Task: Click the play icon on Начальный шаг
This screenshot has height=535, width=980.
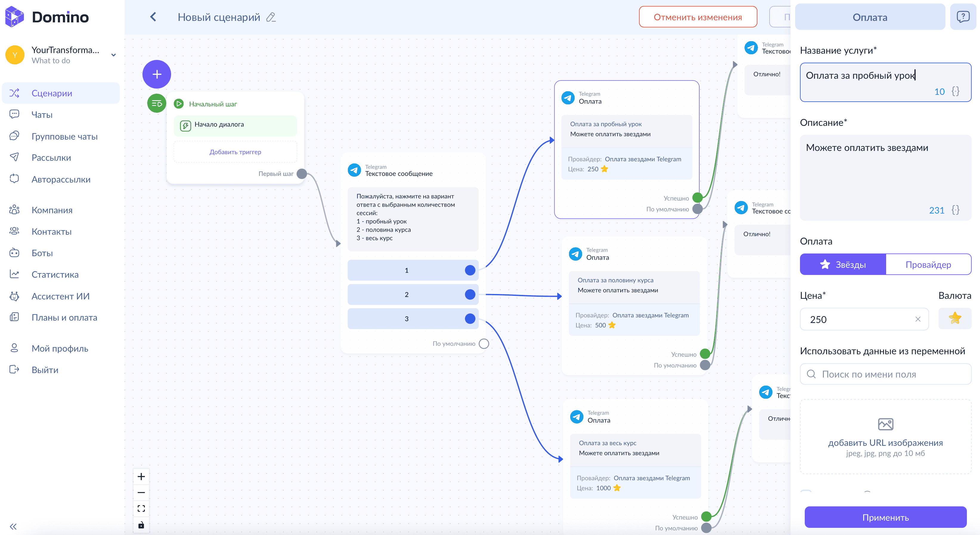Action: [179, 103]
